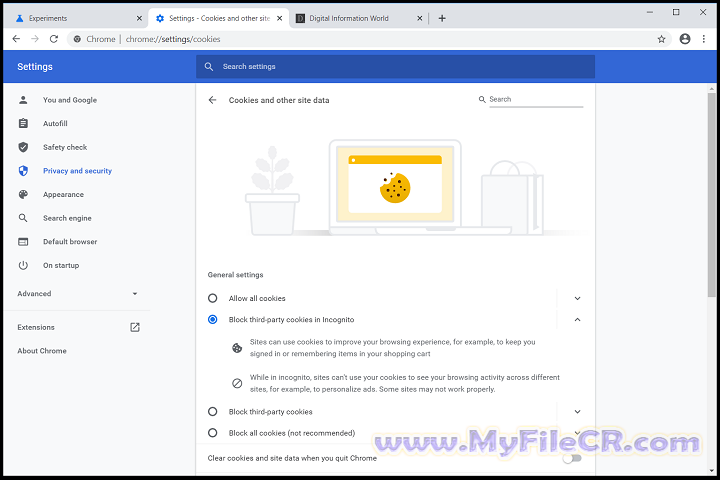Click the Privacy and security shield icon

(23, 171)
